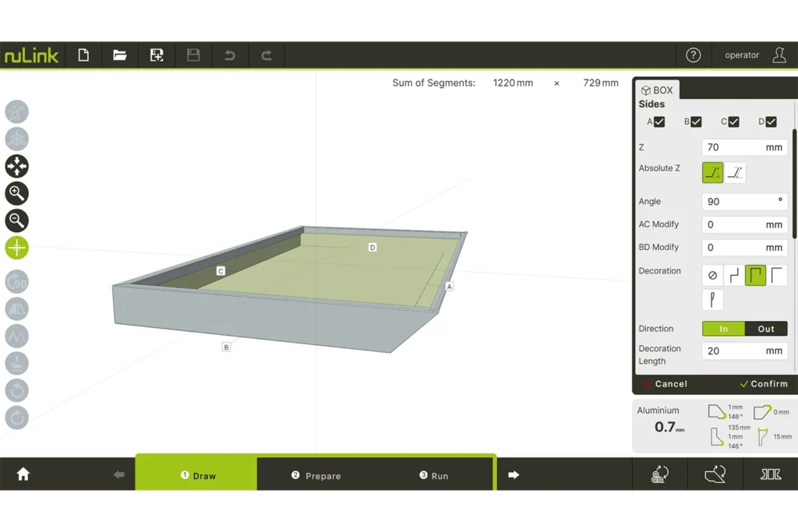Viewport: 798px width, 532px height.
Task: Click the zoom in magnifier tool
Action: tap(17, 193)
